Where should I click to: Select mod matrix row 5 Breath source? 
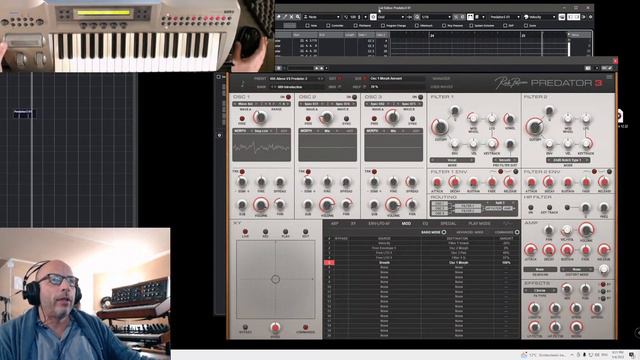(384, 262)
